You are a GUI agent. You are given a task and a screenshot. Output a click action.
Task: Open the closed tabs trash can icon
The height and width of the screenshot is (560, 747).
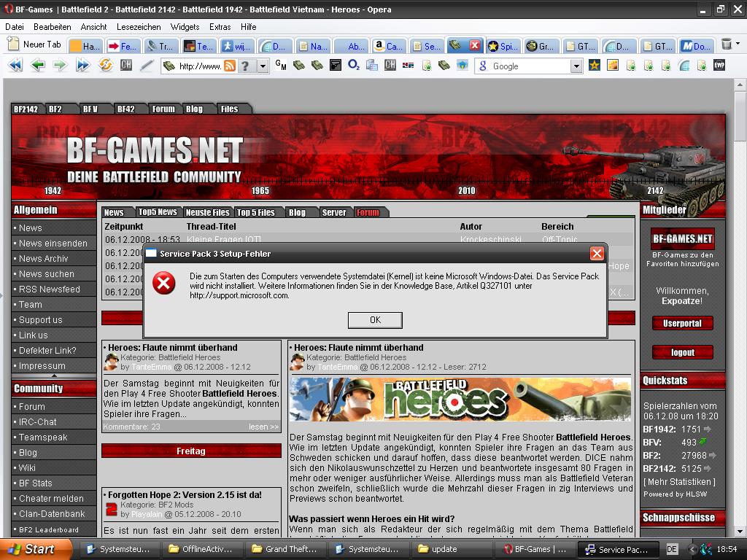[x=726, y=44]
